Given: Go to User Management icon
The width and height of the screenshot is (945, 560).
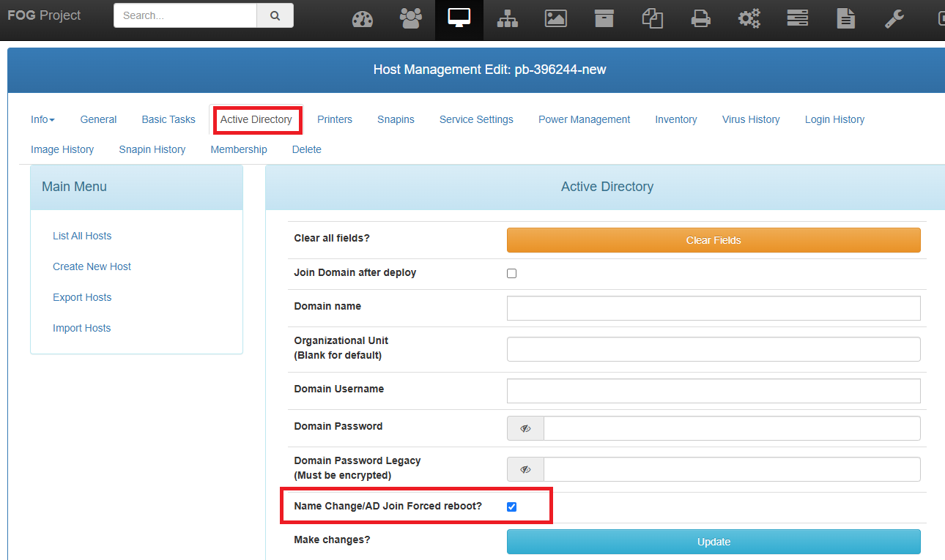Looking at the screenshot, I should [411, 19].
